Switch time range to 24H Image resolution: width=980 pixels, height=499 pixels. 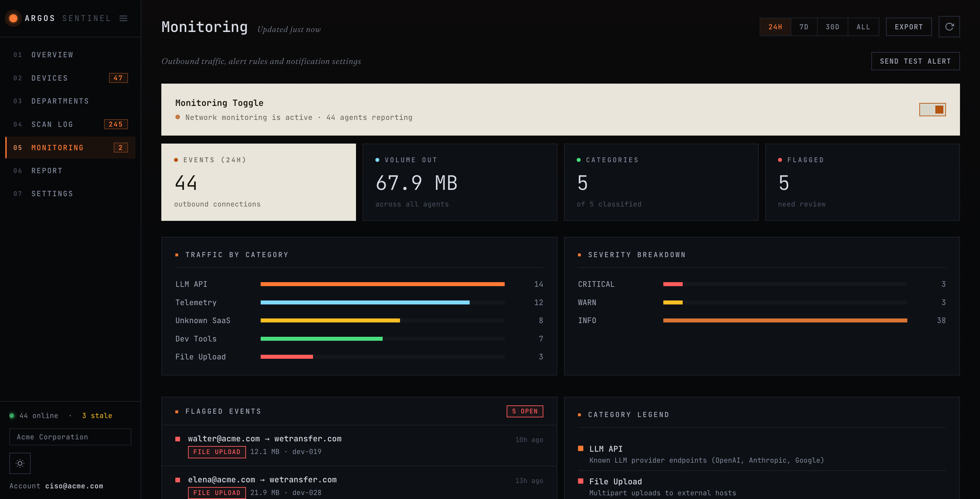tap(775, 27)
